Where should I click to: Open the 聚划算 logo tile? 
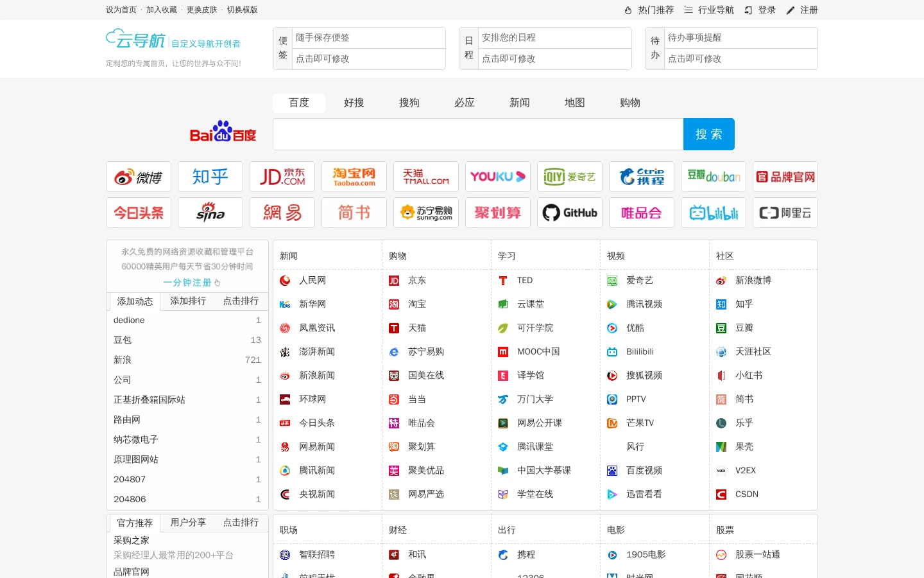coord(498,213)
